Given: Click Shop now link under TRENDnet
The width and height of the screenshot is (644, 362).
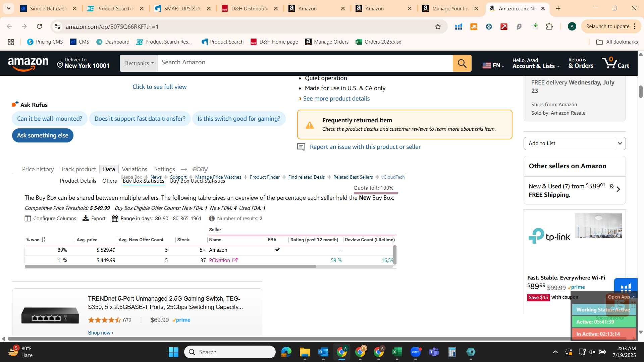Looking at the screenshot, I should tap(100, 333).
